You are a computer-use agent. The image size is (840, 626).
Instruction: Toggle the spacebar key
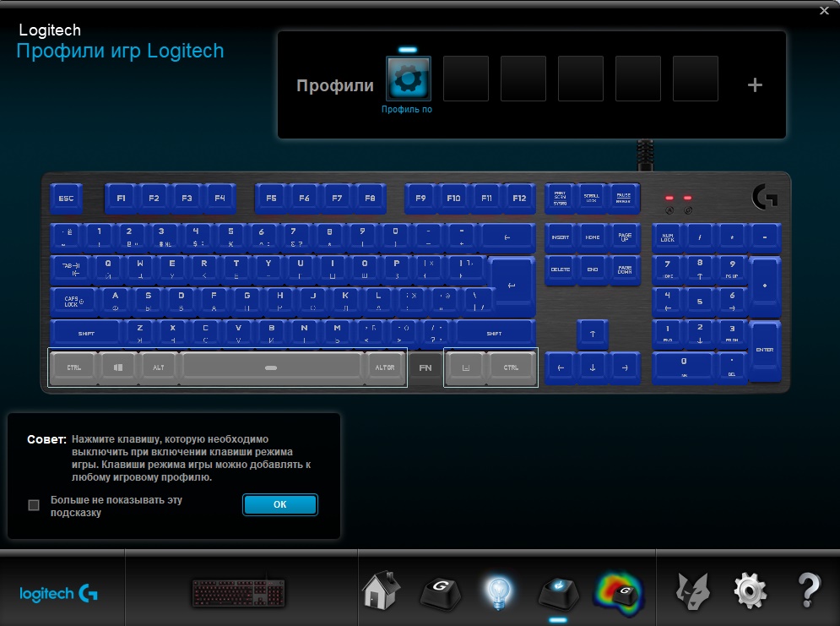tap(271, 367)
